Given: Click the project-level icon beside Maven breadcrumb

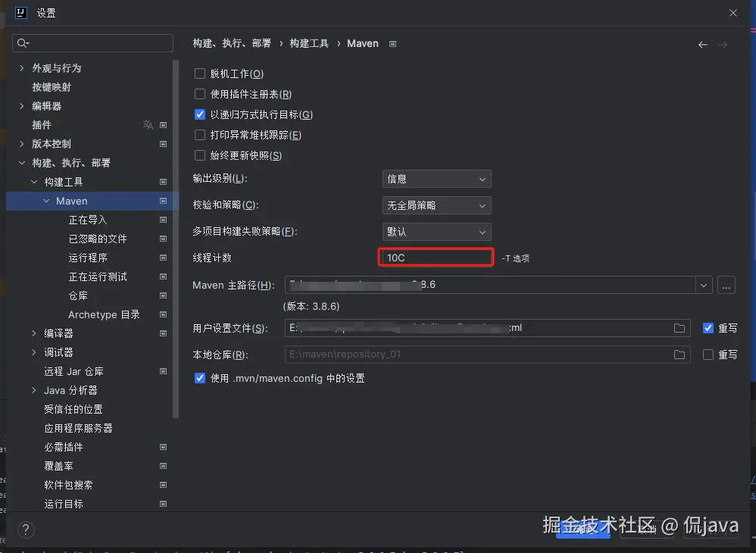Looking at the screenshot, I should [x=392, y=44].
